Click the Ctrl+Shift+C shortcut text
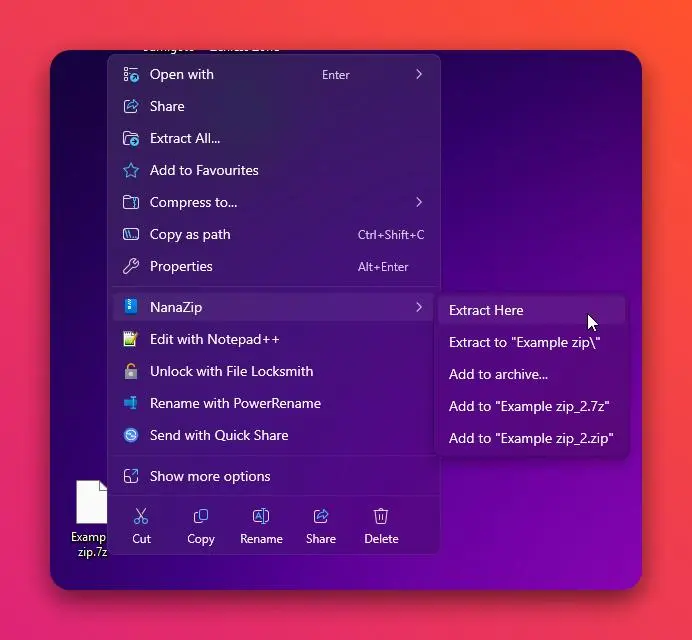Viewport: 692px width, 640px height. point(391,235)
